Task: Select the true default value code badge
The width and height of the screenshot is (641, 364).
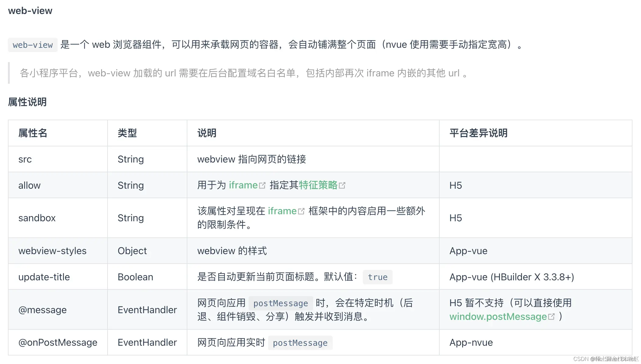Action: click(x=377, y=277)
